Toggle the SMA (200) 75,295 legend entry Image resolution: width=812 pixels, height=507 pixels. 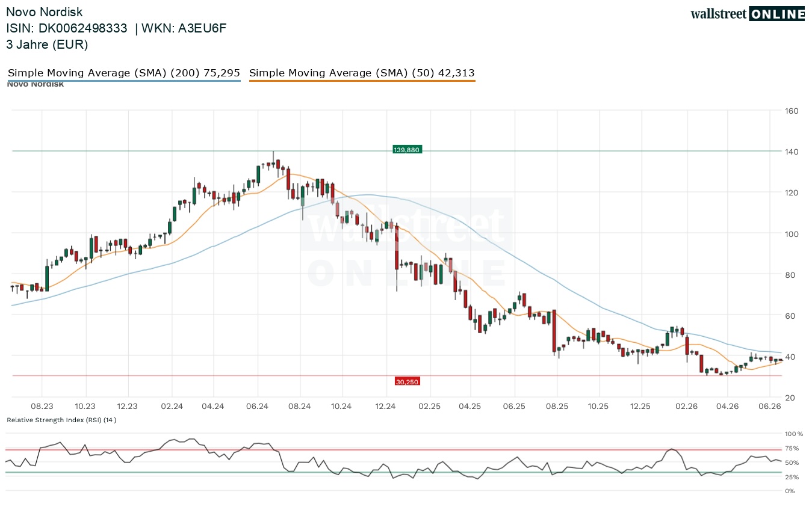[x=124, y=73]
